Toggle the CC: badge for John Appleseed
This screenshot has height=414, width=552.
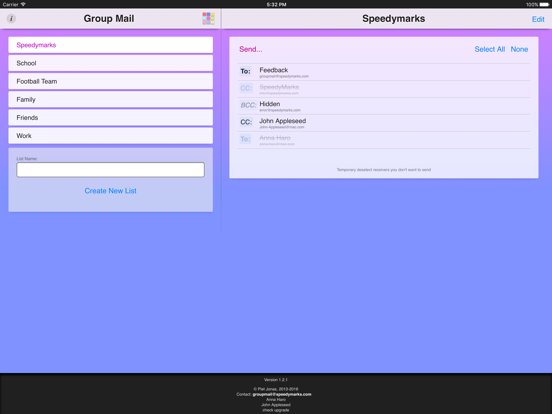[246, 122]
